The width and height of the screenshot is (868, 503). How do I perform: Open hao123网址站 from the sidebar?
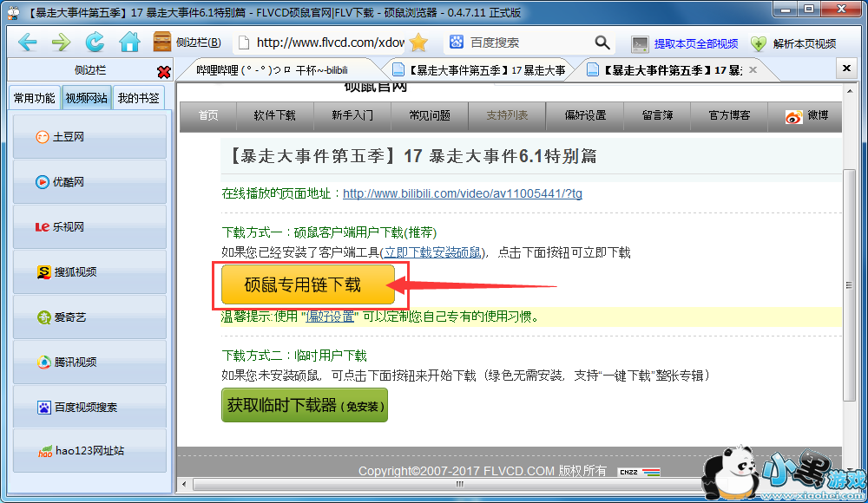(x=89, y=450)
